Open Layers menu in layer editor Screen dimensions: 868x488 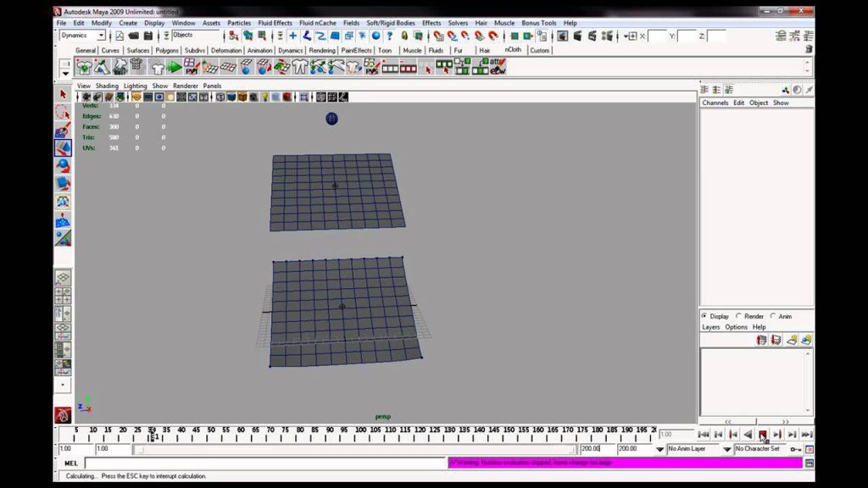pos(711,327)
